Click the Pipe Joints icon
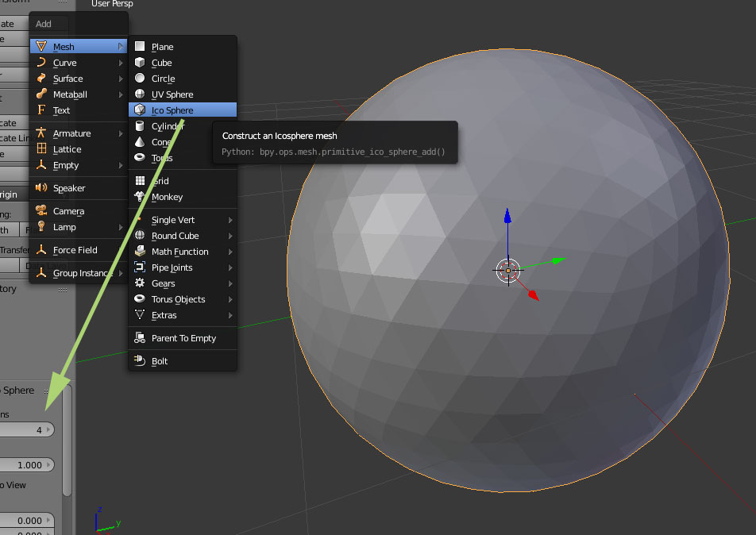 140,267
